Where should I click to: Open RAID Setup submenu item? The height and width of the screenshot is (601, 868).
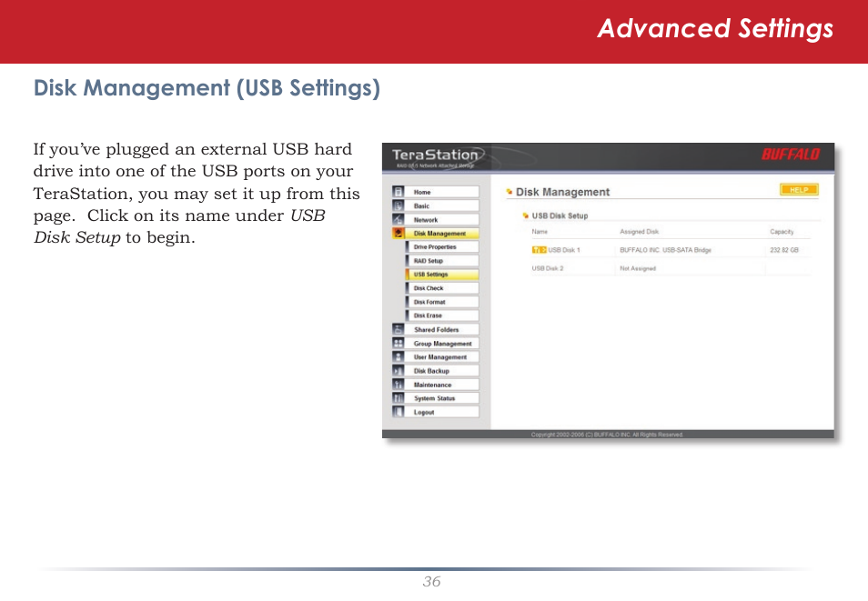tap(442, 261)
